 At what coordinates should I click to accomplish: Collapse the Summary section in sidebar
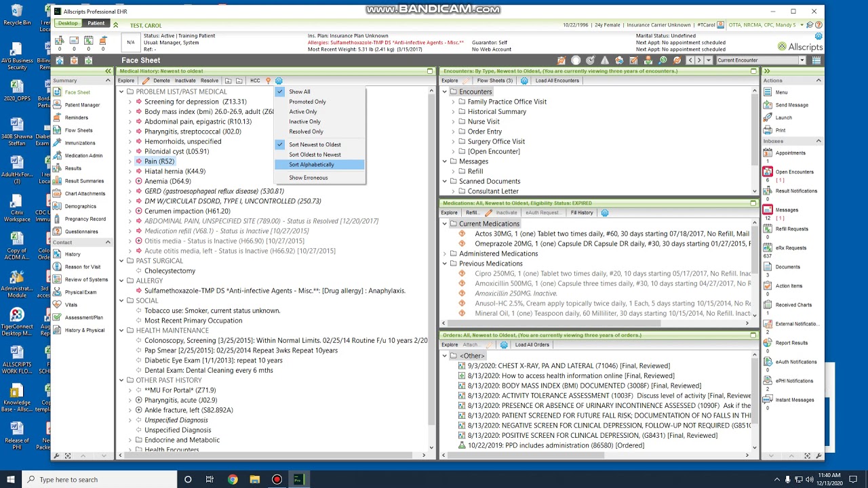point(107,81)
